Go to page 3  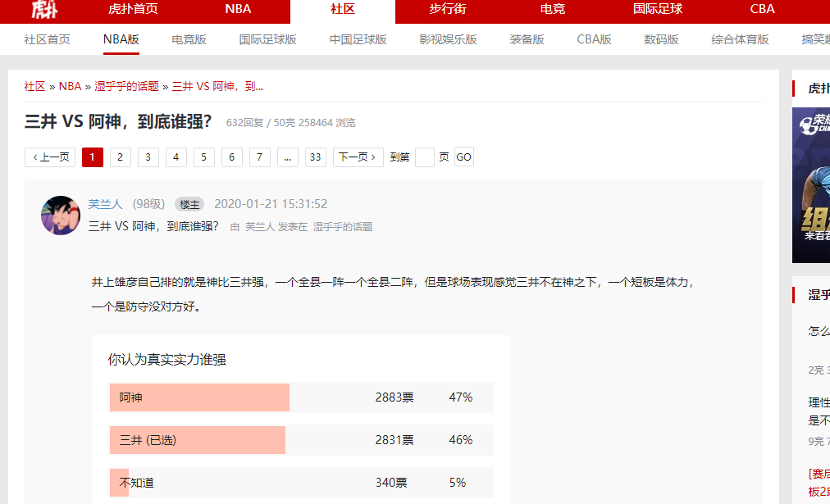coord(148,157)
